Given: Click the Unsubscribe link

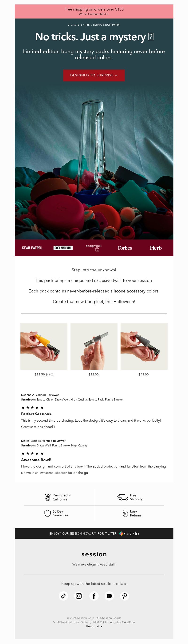Looking at the screenshot, I should (x=94, y=626).
